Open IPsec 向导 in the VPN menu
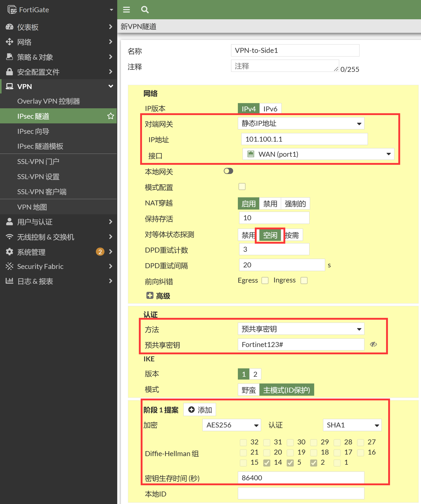Viewport: 421px width, 504px height. pos(33,131)
